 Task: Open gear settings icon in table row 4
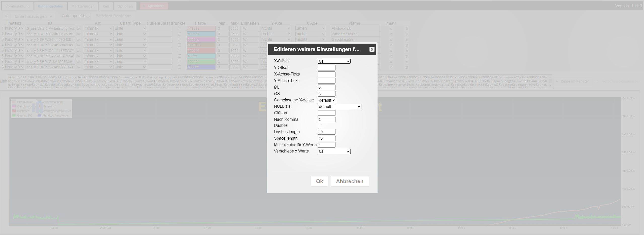coord(391,45)
